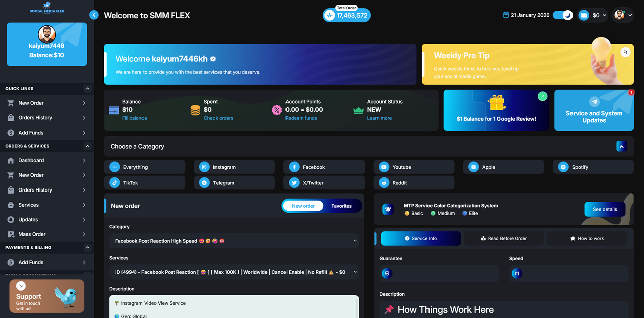Select the Spotify category

coord(593,167)
